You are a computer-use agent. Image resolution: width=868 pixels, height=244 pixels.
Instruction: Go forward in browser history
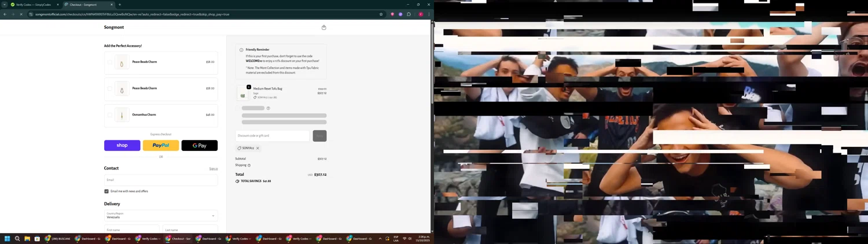coord(13,14)
